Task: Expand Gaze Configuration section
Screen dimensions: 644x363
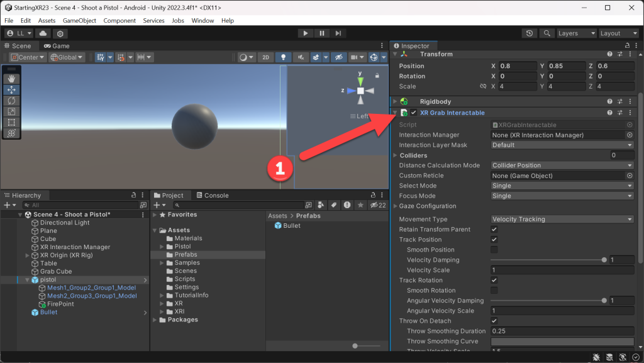Action: point(395,206)
